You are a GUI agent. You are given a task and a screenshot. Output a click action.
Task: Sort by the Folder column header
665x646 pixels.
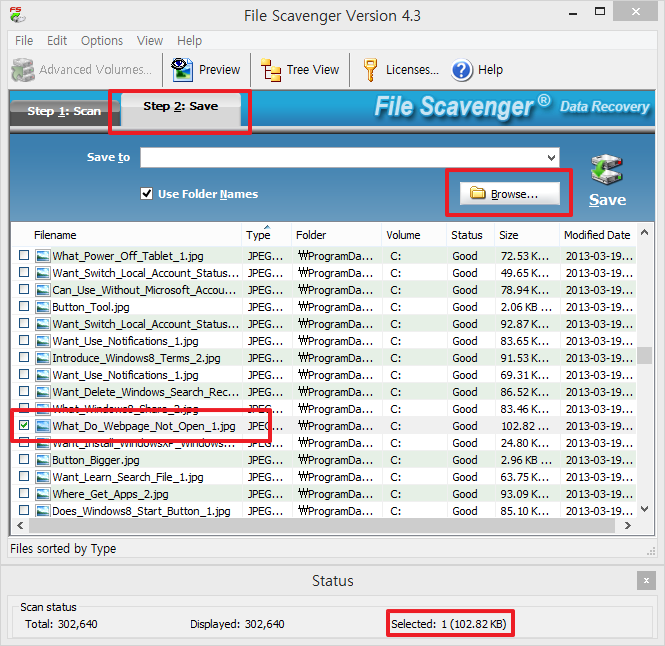pos(336,235)
